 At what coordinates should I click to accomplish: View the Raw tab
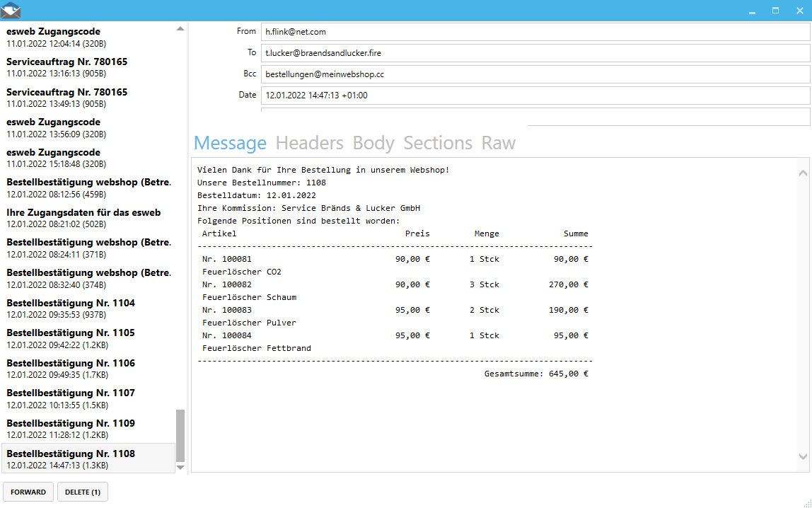(498, 143)
